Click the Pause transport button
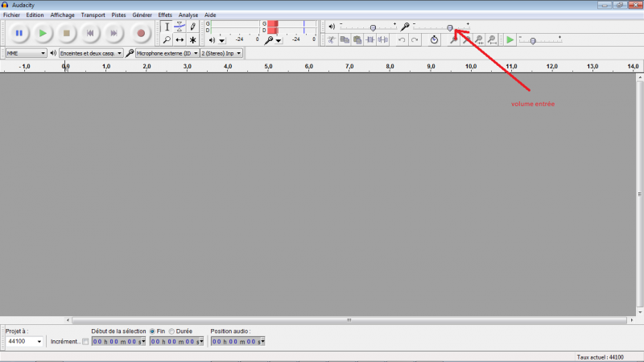This screenshot has height=362, width=644. click(19, 33)
